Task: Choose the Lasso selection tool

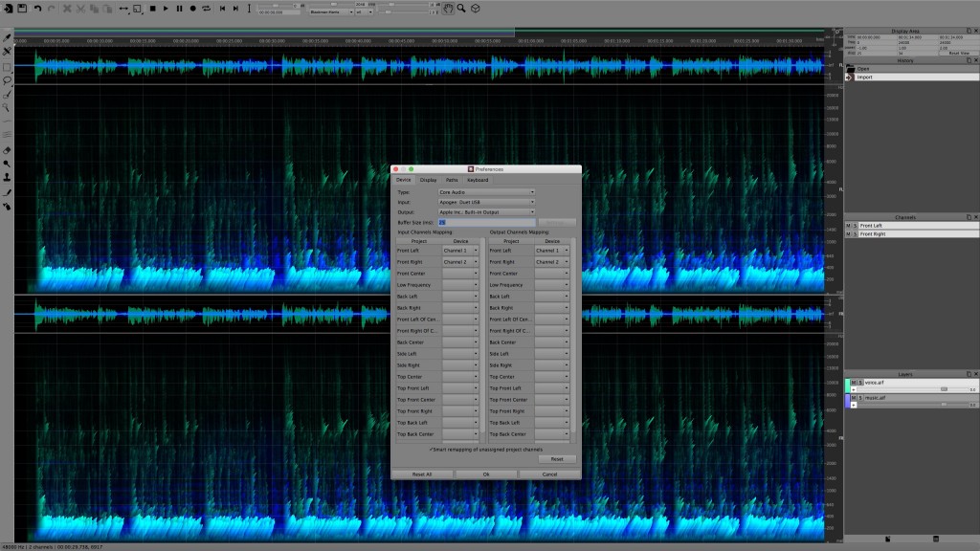Action: 7,80
